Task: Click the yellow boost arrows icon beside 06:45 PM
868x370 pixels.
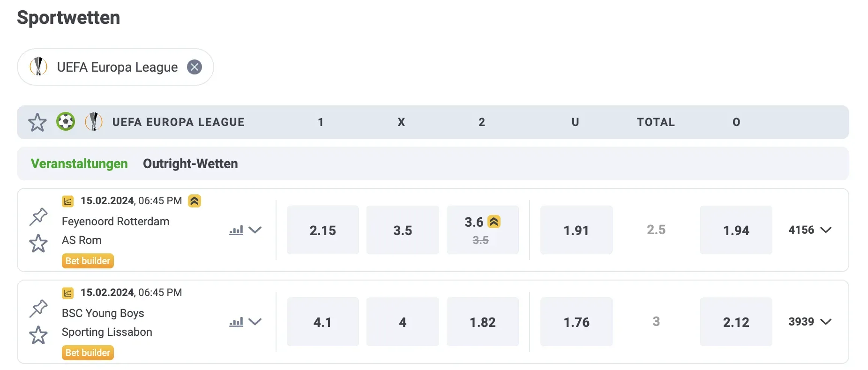Action: 195,201
